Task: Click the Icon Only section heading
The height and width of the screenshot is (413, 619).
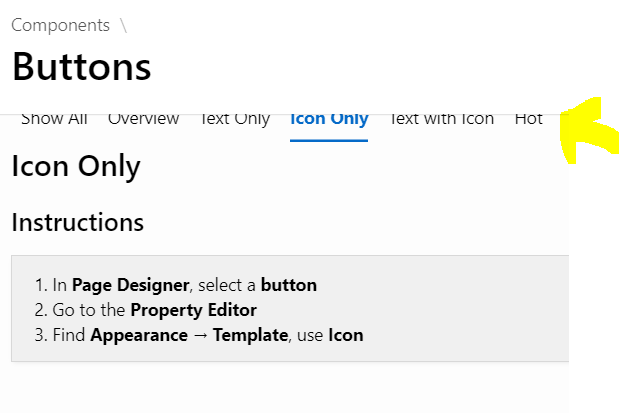Action: (x=76, y=167)
